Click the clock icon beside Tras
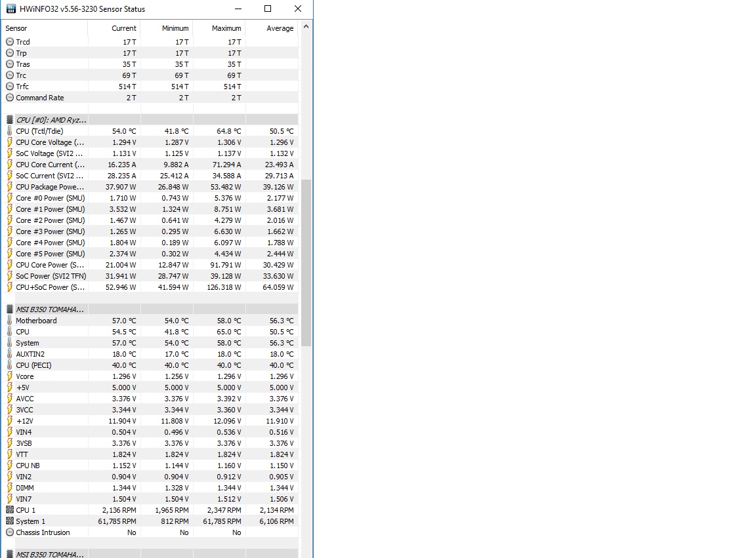The height and width of the screenshot is (558, 756). pos(10,64)
